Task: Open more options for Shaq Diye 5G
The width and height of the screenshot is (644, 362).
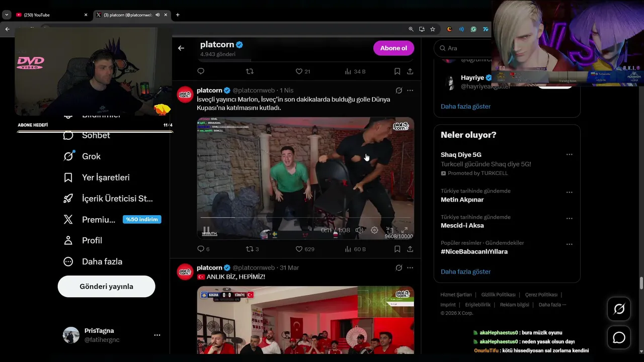Action: (569, 154)
